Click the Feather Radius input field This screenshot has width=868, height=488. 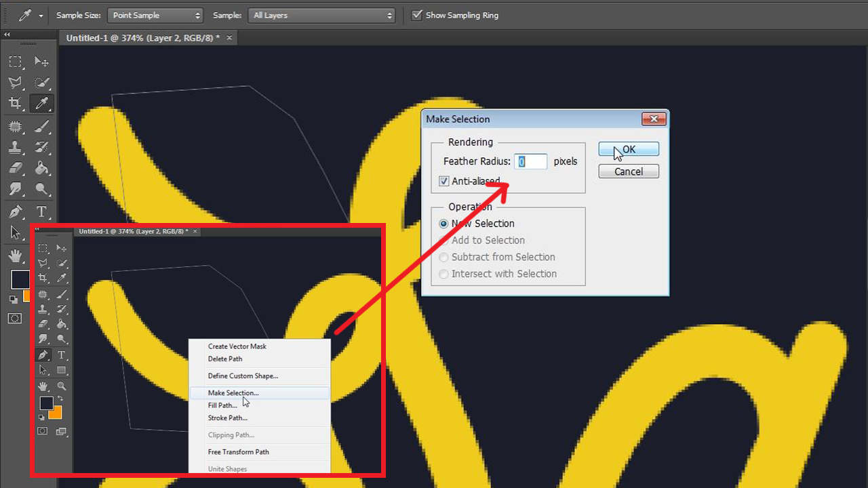(530, 161)
